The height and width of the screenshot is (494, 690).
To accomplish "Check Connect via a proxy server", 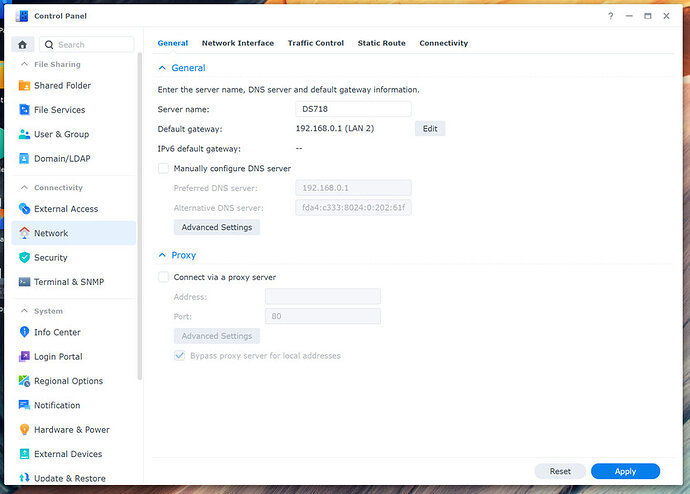I will 163,277.
